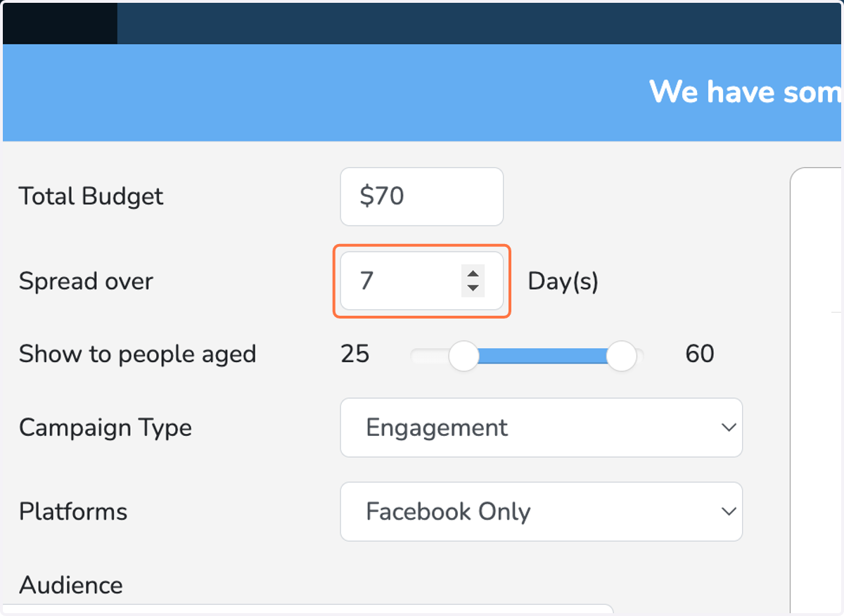
Task: Click the Total Budget $70 input field
Action: [x=421, y=196]
